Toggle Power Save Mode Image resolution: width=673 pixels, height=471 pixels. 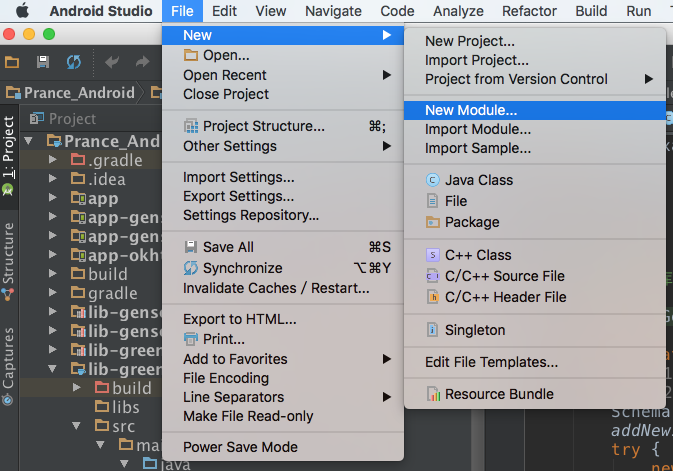pos(240,447)
